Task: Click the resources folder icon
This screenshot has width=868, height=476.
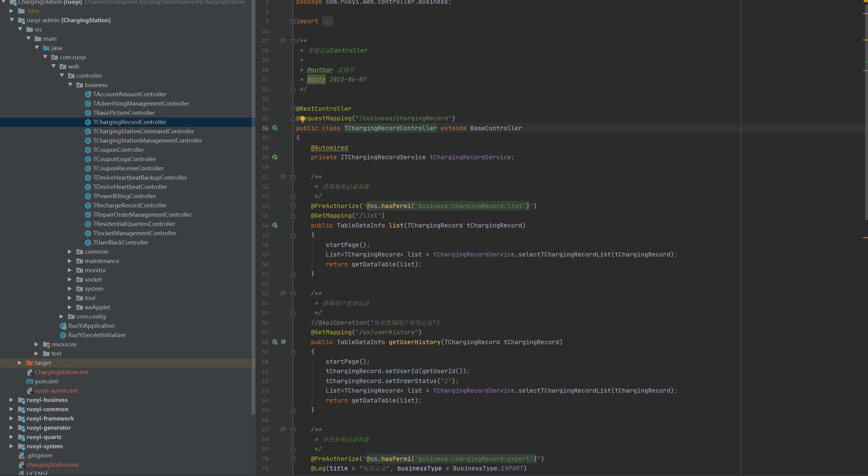Action: pyautogui.click(x=47, y=344)
